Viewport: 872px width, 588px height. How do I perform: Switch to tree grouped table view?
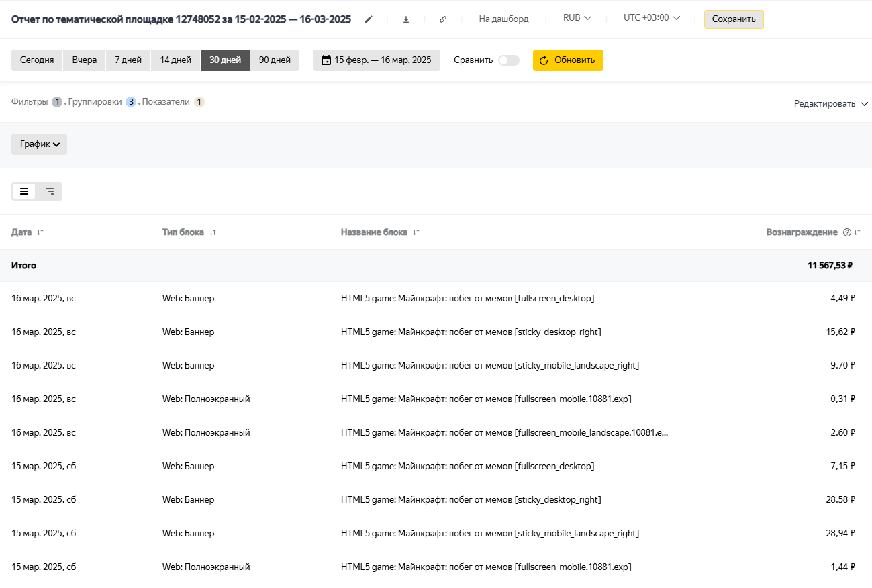pos(50,191)
